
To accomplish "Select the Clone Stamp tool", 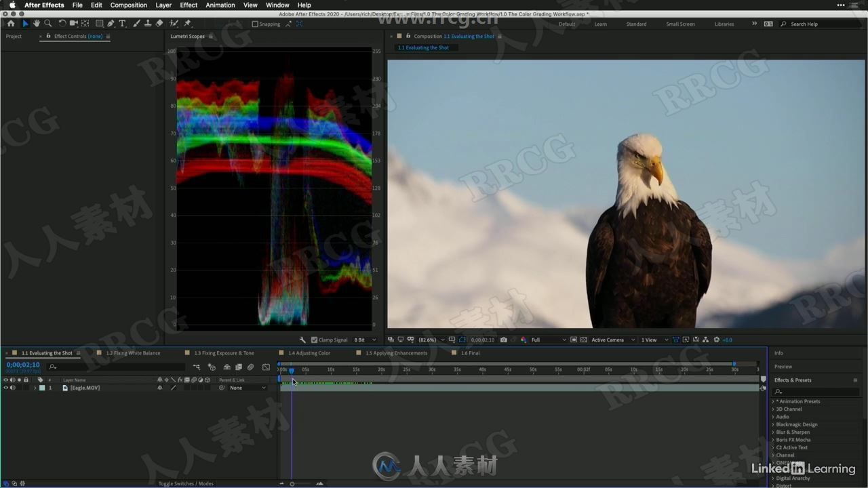I will click(148, 23).
